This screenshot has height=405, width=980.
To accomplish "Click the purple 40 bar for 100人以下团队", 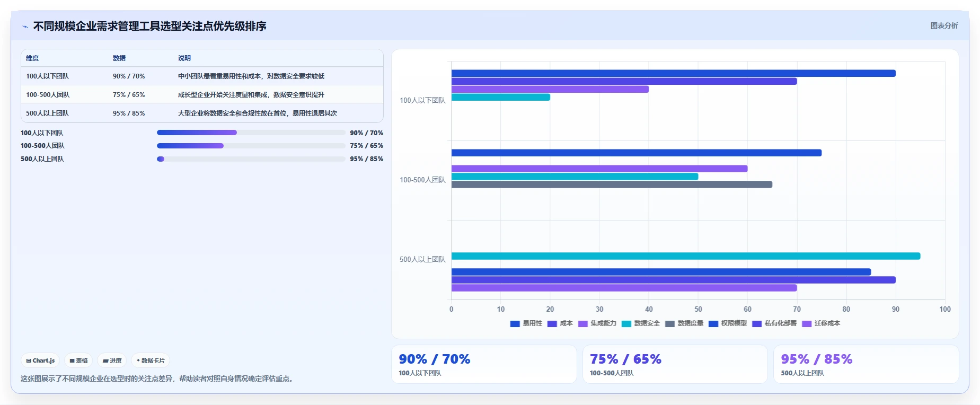I will [550, 89].
